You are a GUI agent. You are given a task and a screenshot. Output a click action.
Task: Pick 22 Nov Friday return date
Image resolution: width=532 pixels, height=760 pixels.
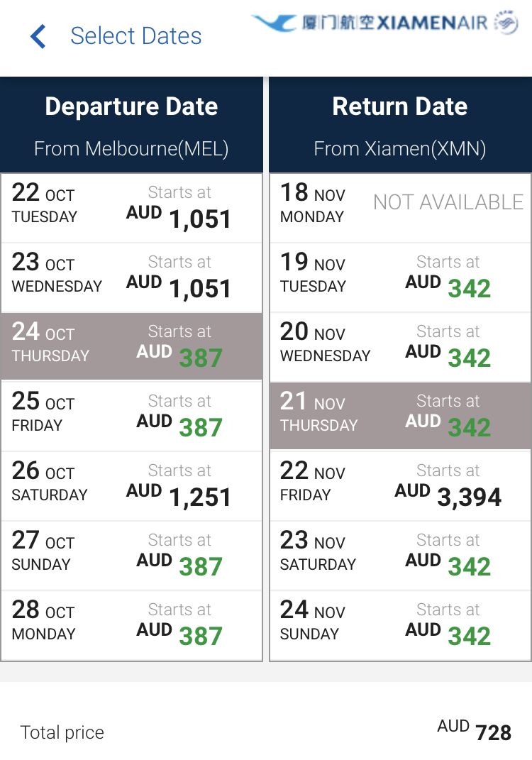tap(400, 486)
